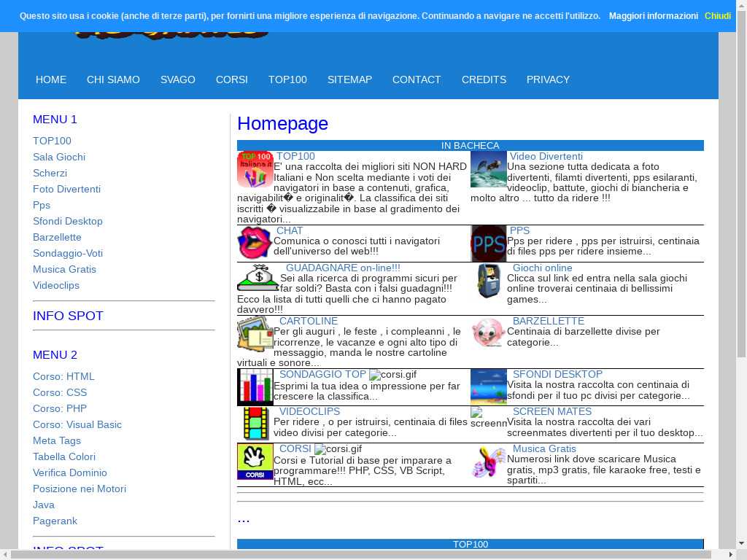Click the money GUADAGNARE on-line icon
Screen dimensions: 747x560
(258, 278)
